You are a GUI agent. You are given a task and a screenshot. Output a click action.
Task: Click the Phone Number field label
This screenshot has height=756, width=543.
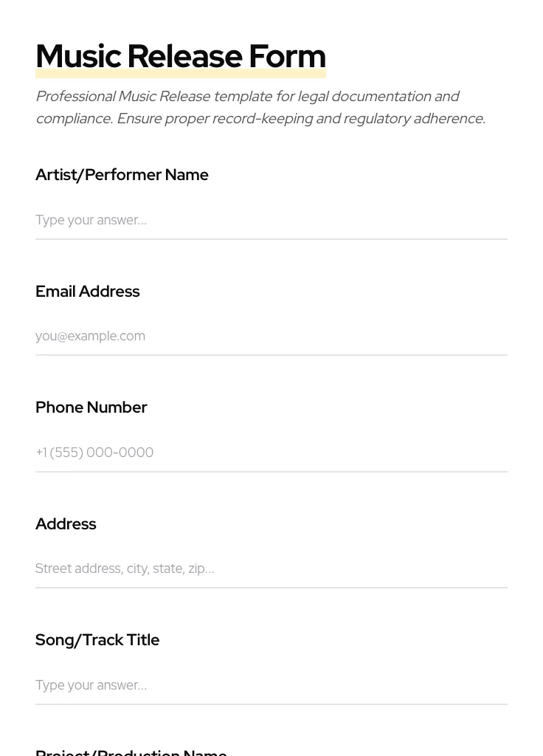coord(91,408)
